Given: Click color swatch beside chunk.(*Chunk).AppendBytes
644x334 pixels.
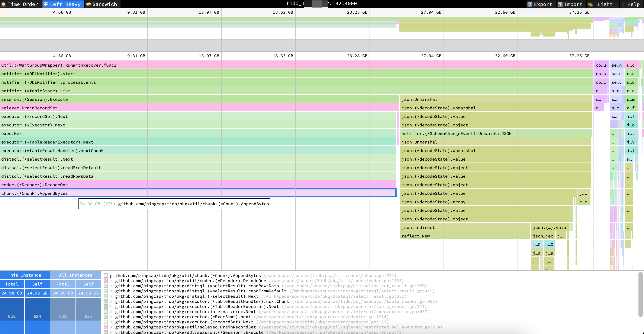Looking at the screenshot, I should (x=106, y=275).
